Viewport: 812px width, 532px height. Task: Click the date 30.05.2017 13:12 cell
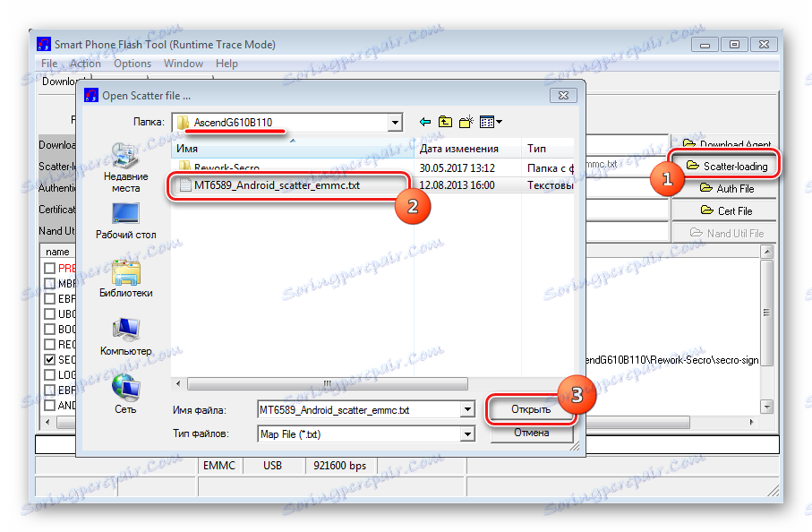point(457,167)
